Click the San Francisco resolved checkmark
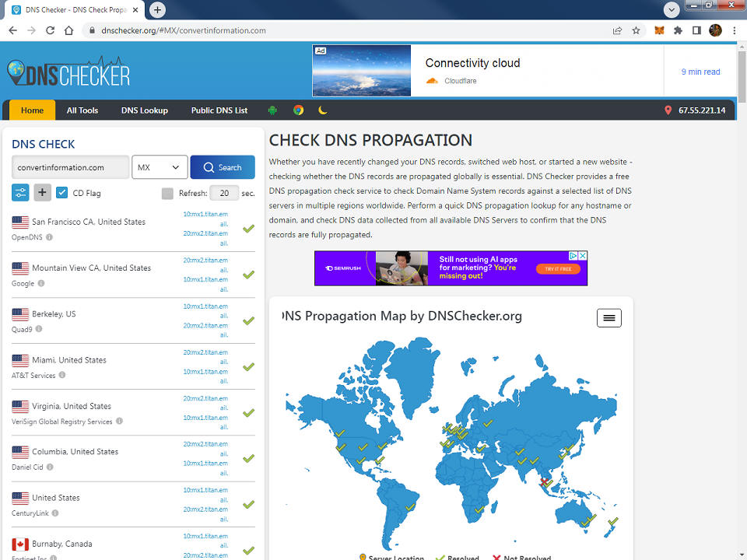747x560 pixels. click(x=248, y=229)
